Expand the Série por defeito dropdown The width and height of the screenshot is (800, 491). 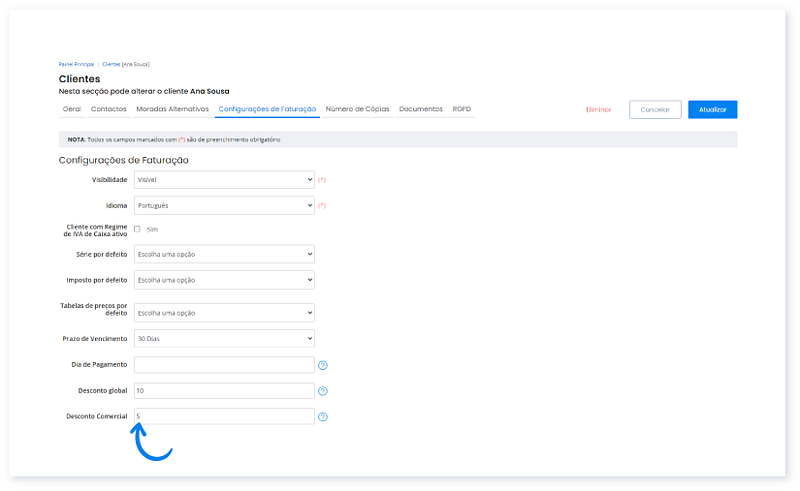(224, 254)
